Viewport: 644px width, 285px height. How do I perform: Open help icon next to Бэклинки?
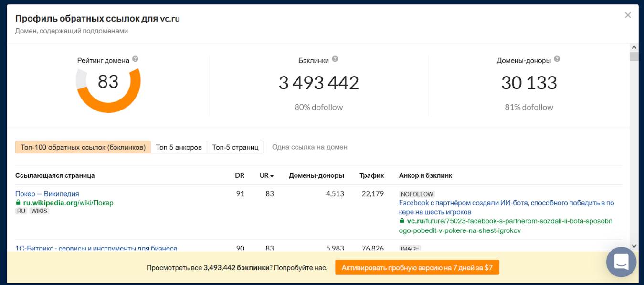(335, 59)
